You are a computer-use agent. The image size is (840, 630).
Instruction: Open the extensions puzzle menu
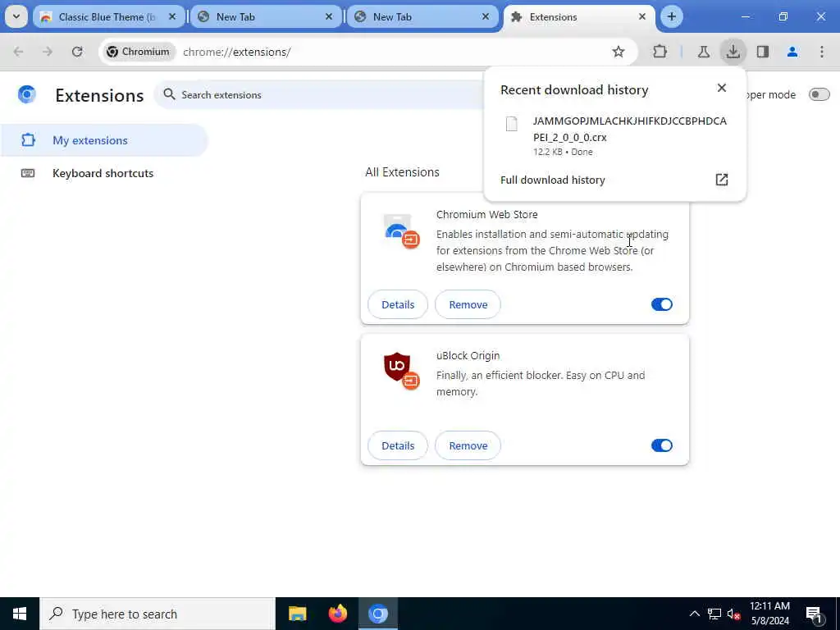click(660, 52)
